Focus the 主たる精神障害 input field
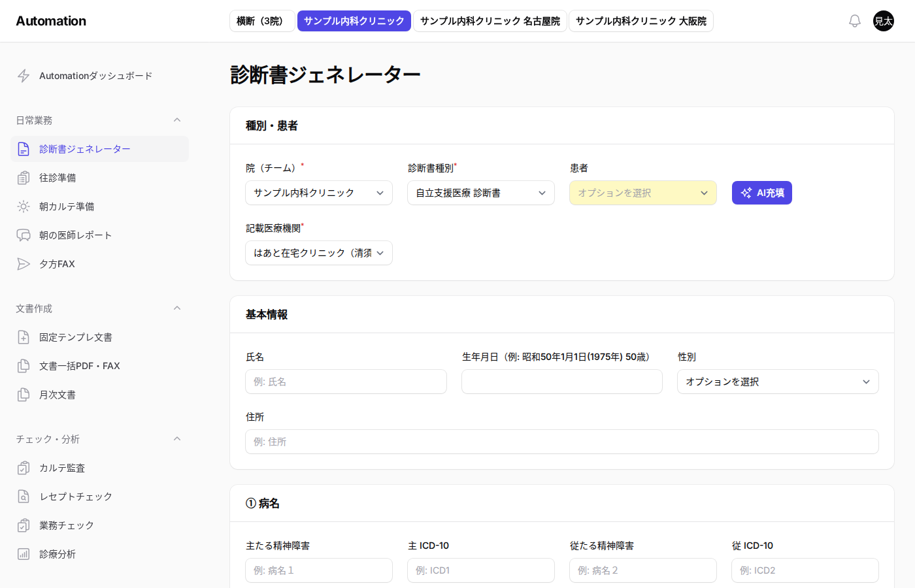This screenshot has height=588, width=915. [319, 570]
